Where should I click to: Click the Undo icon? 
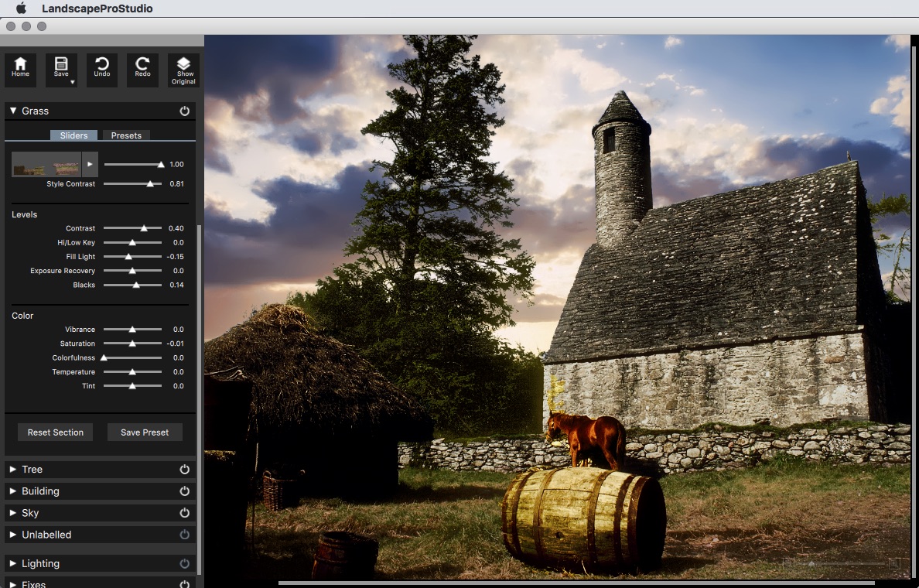pyautogui.click(x=102, y=69)
